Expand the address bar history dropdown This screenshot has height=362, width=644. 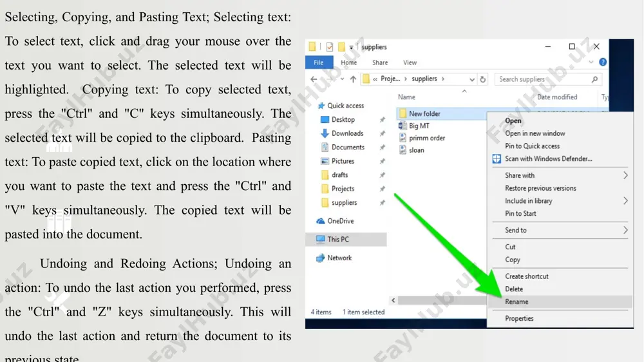[x=472, y=79]
